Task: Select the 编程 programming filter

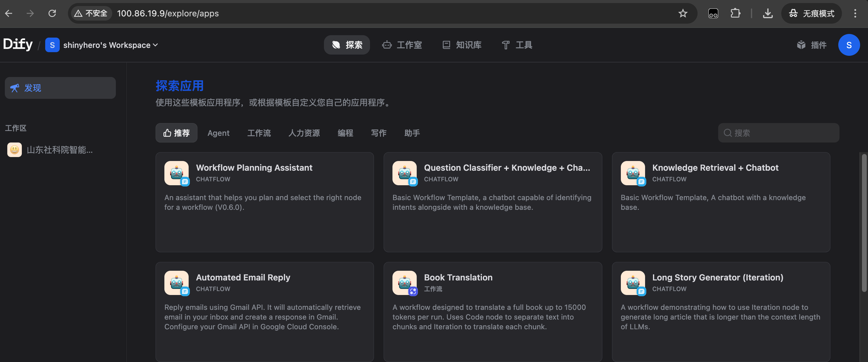Action: point(345,133)
